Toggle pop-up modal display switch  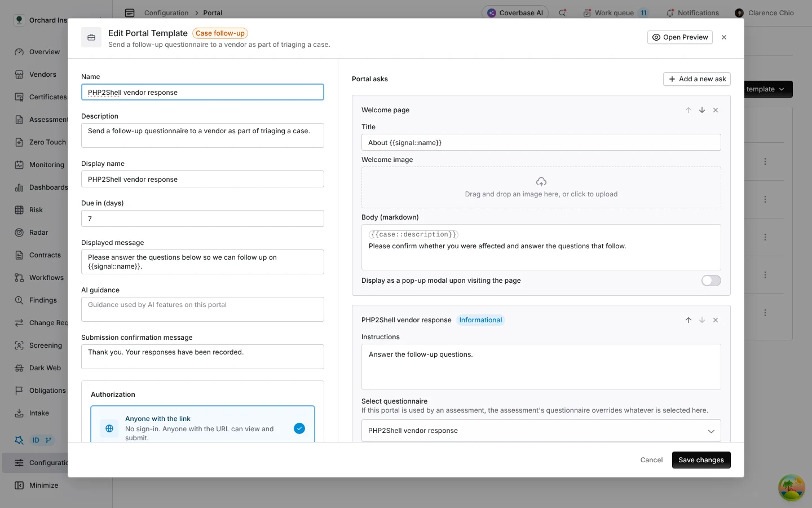point(711,281)
